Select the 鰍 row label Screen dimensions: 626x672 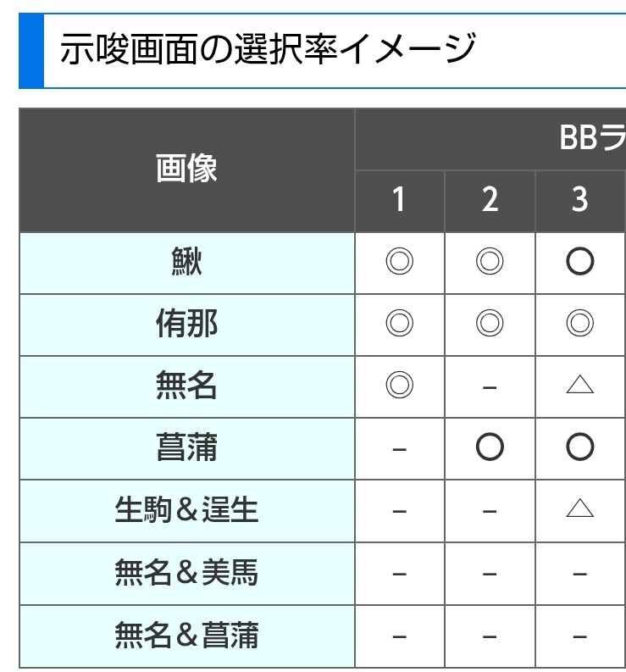(187, 263)
